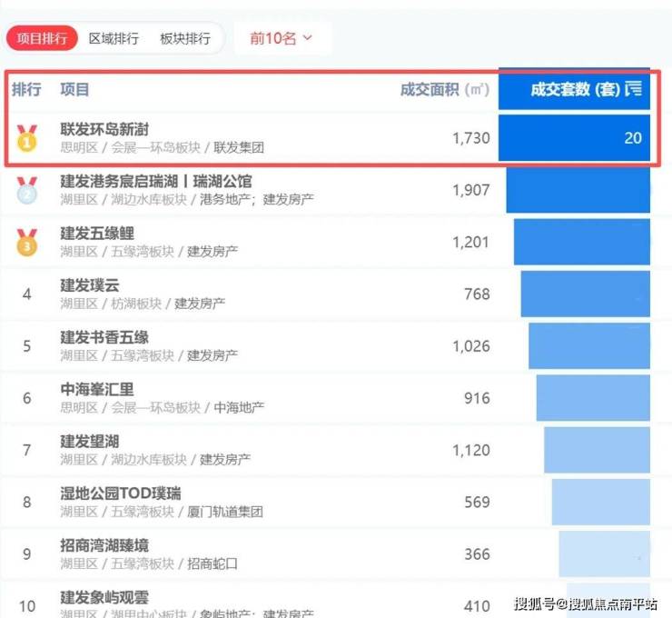Viewport: 672px width, 618px height.
Task: Select the 项目排行 tab
Action: click(x=42, y=38)
